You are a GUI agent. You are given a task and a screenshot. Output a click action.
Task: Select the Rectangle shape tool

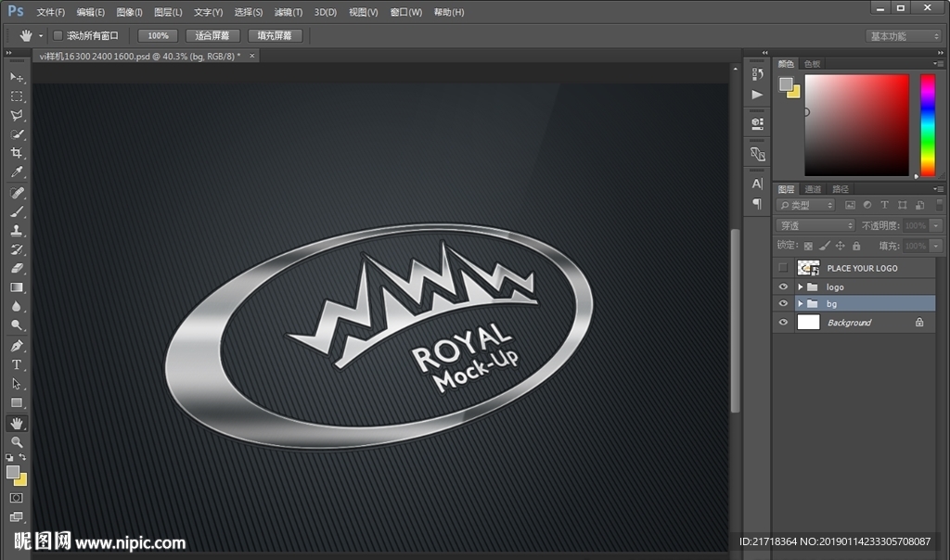pyautogui.click(x=17, y=402)
